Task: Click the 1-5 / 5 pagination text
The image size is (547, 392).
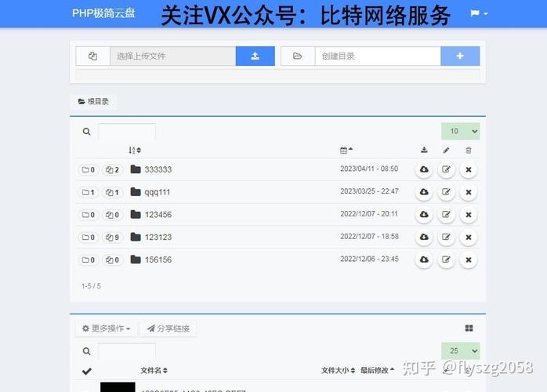Action: pyautogui.click(x=91, y=286)
